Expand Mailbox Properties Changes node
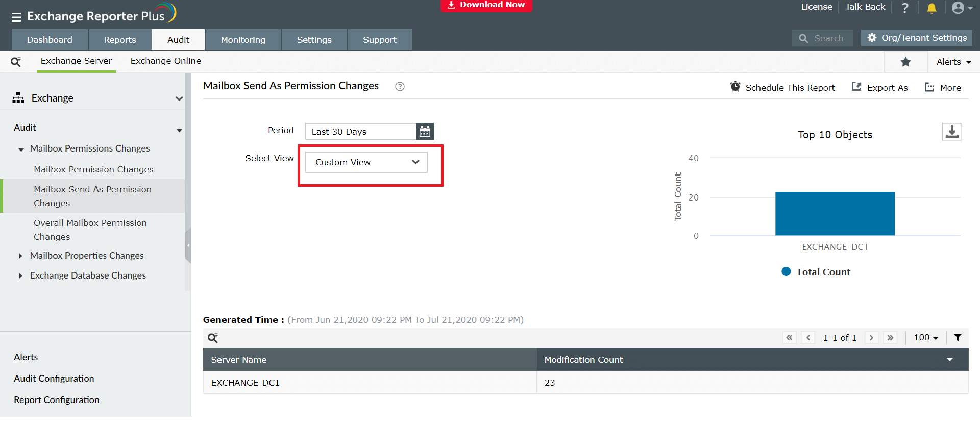Image resolution: width=980 pixels, height=426 pixels. click(20, 256)
